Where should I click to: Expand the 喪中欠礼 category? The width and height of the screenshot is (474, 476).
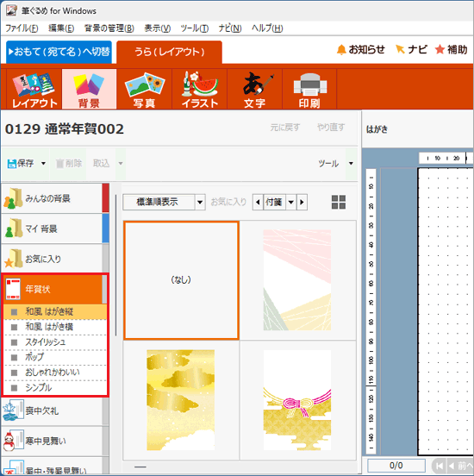(52, 411)
